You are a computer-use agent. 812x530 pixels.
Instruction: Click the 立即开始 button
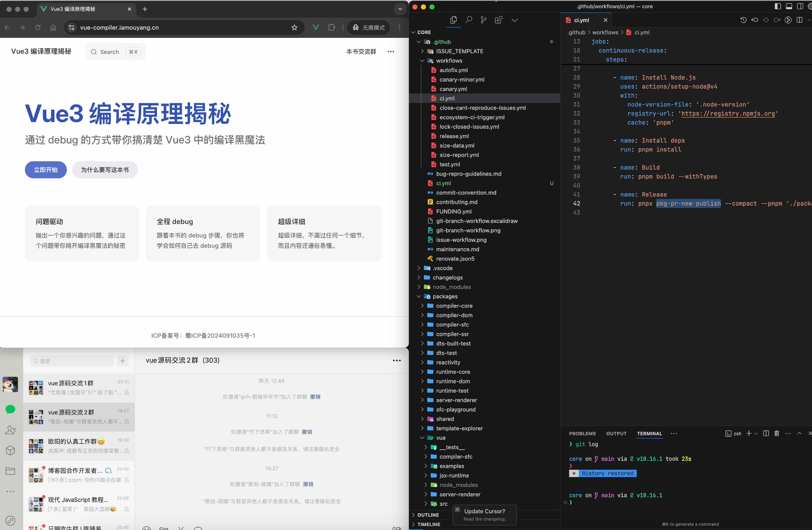click(x=46, y=170)
